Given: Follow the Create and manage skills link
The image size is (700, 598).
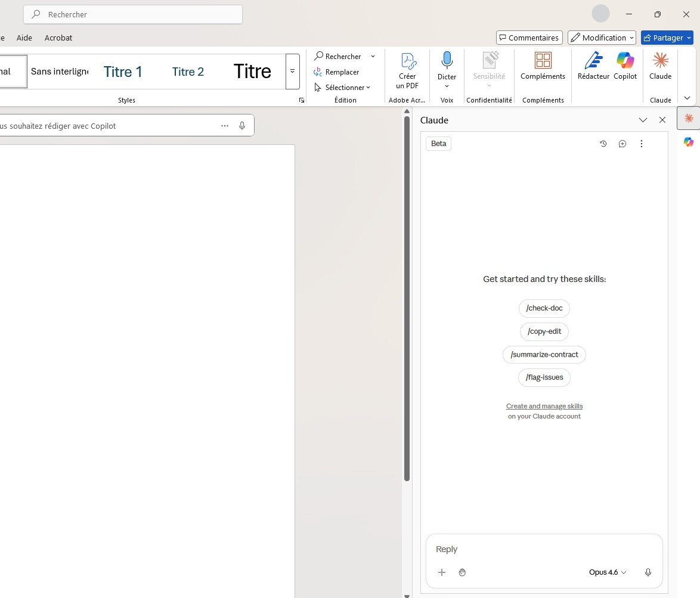Looking at the screenshot, I should pyautogui.click(x=544, y=406).
